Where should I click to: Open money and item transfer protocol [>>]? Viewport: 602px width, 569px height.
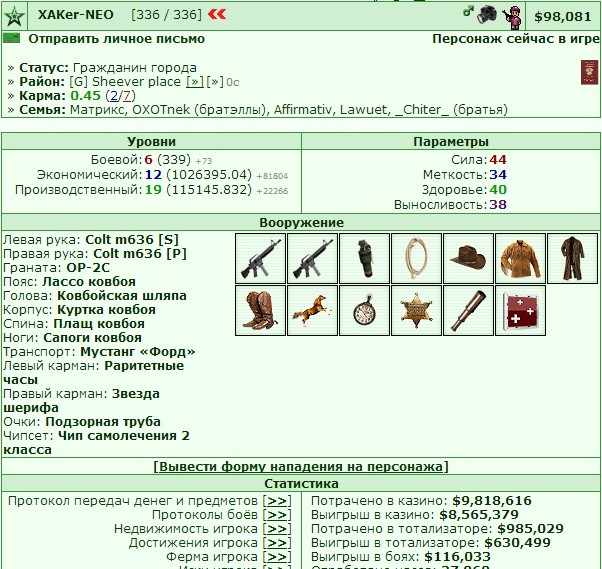pyautogui.click(x=277, y=501)
